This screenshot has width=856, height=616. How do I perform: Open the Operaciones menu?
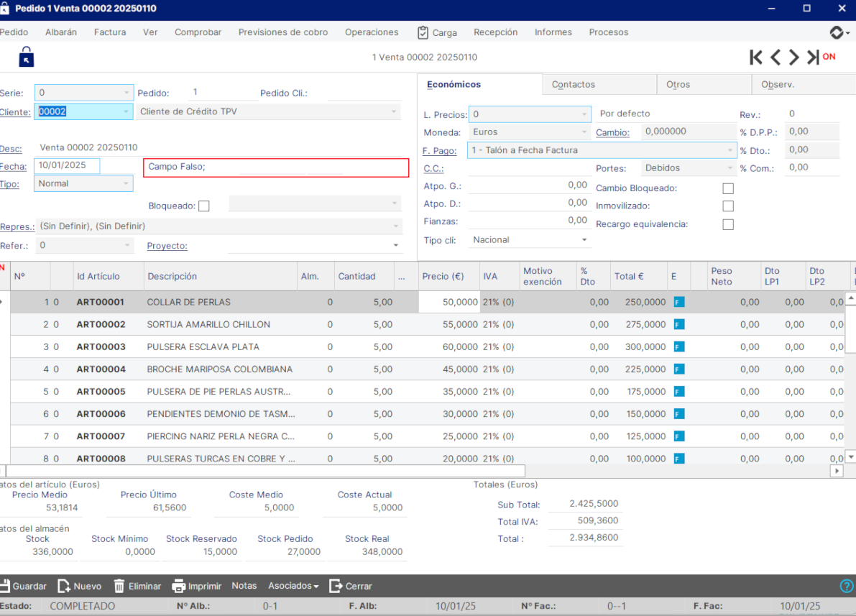tap(372, 32)
